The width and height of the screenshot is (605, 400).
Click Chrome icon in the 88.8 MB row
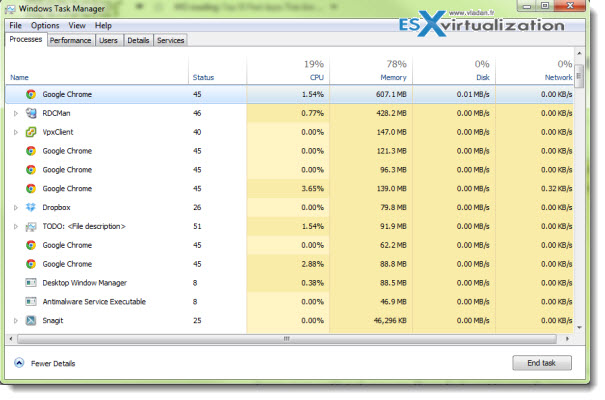click(31, 264)
